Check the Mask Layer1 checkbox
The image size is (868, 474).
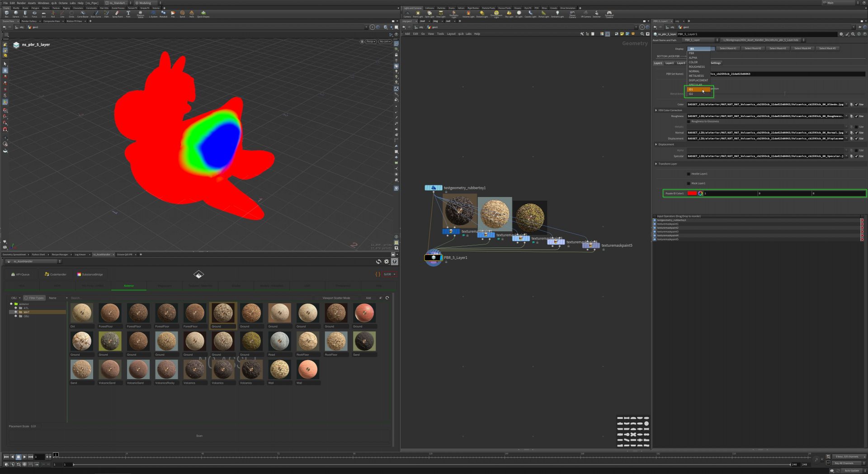click(689, 183)
